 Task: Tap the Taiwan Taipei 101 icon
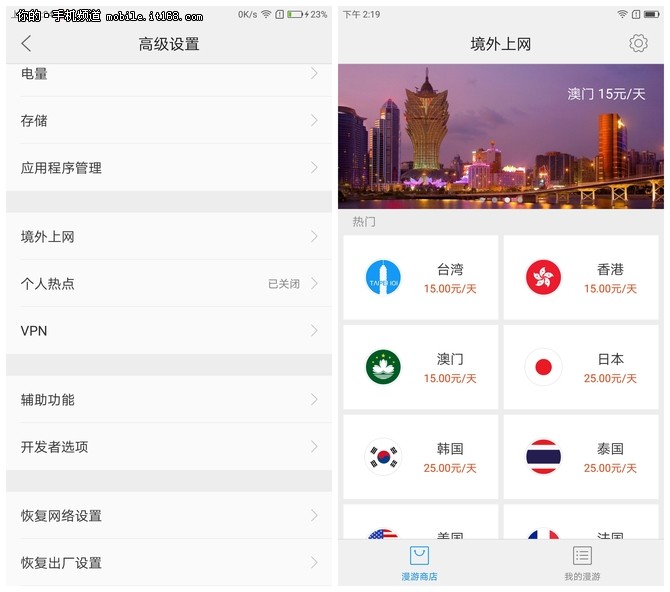383,277
